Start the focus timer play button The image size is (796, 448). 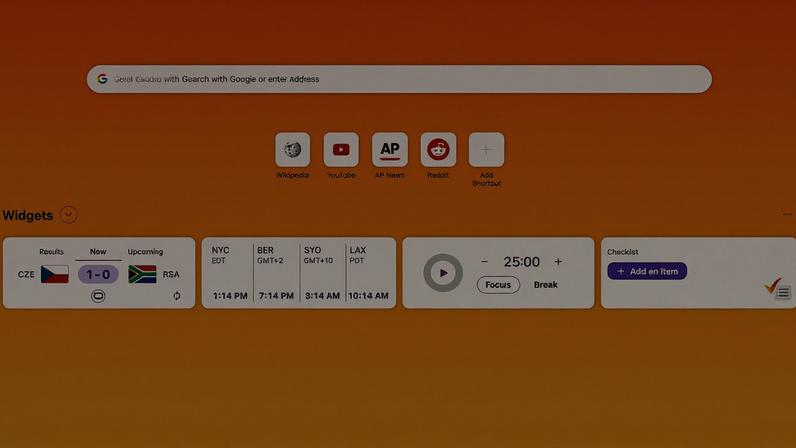coord(443,273)
